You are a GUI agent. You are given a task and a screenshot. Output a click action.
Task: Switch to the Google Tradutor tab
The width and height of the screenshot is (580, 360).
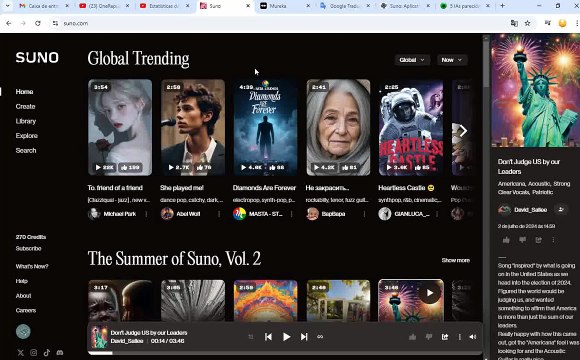click(345, 6)
